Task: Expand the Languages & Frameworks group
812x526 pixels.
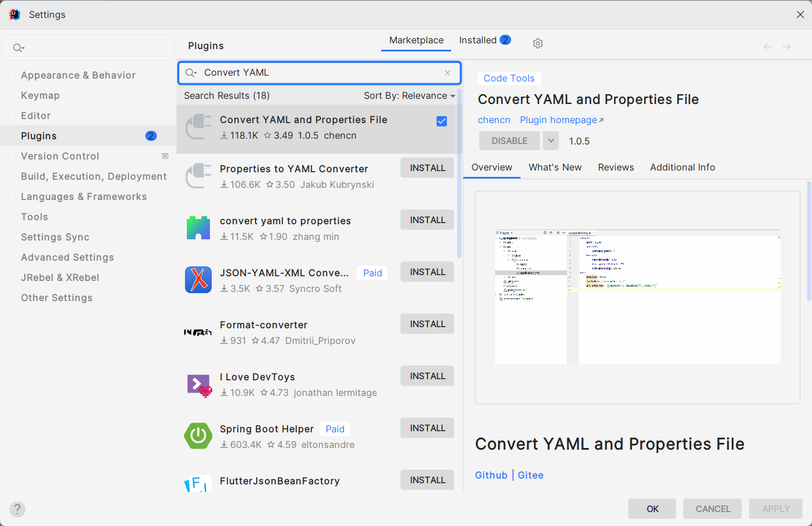Action: tap(13, 197)
